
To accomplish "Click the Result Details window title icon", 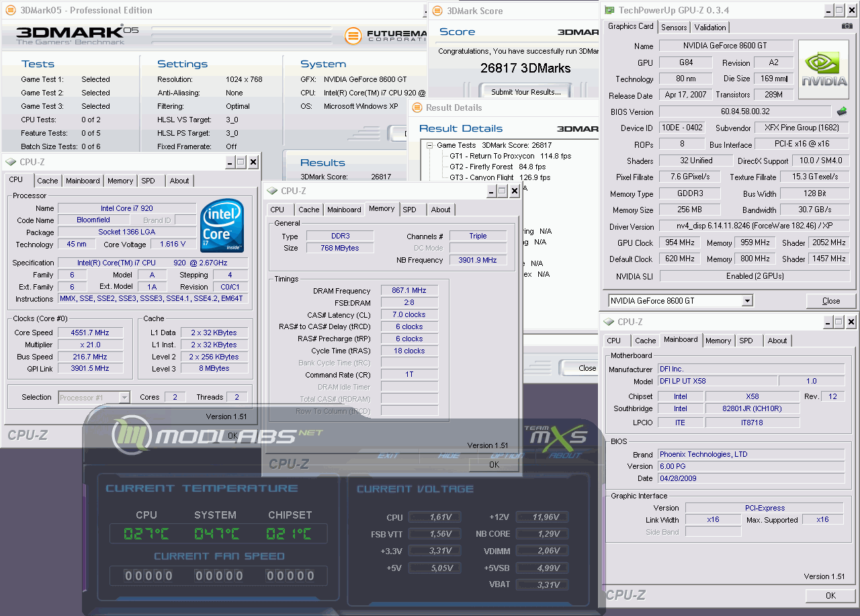I will point(416,107).
